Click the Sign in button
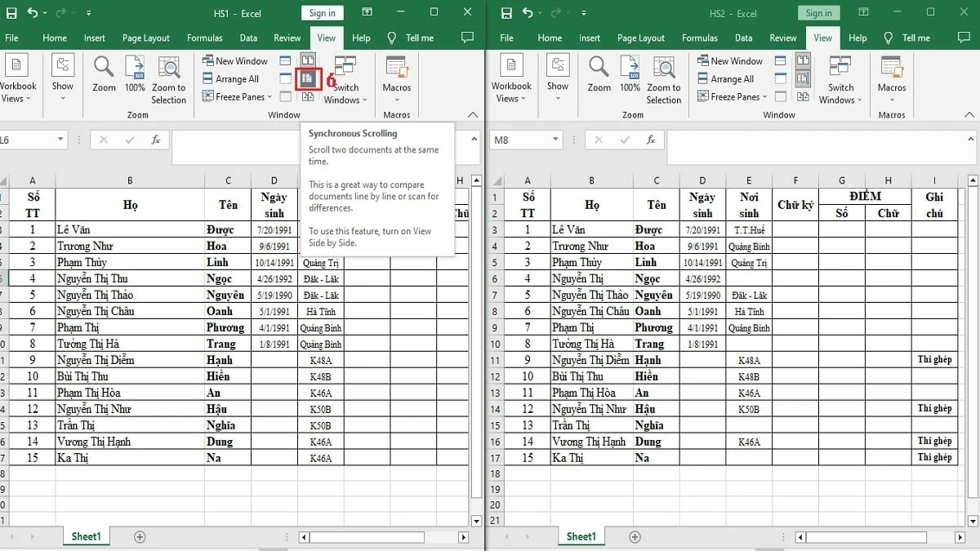Screen dimensions: 980x551 pyautogui.click(x=322, y=12)
